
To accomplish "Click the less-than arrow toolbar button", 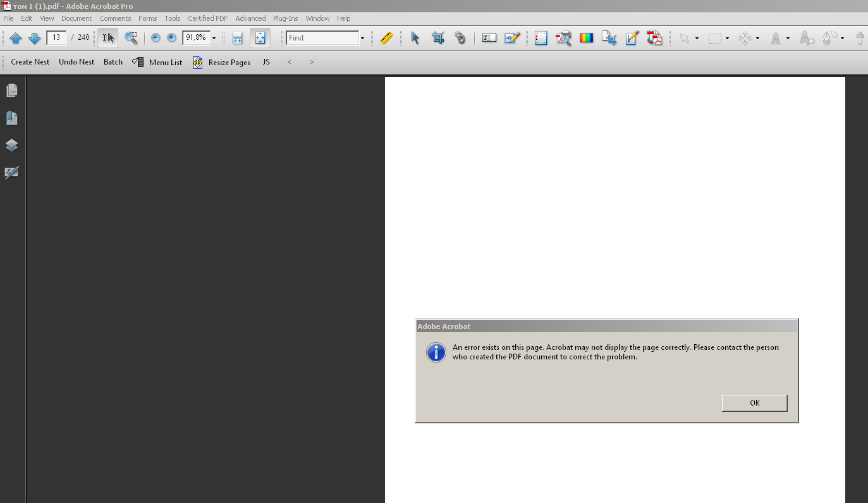I will [x=290, y=62].
